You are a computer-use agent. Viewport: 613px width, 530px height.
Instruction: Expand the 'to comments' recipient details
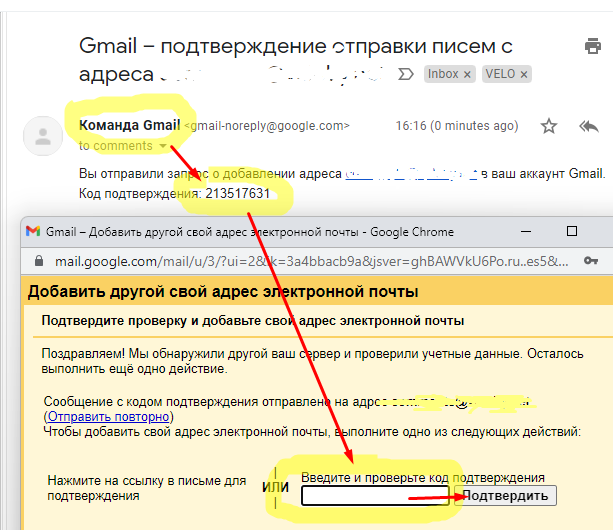point(163,146)
